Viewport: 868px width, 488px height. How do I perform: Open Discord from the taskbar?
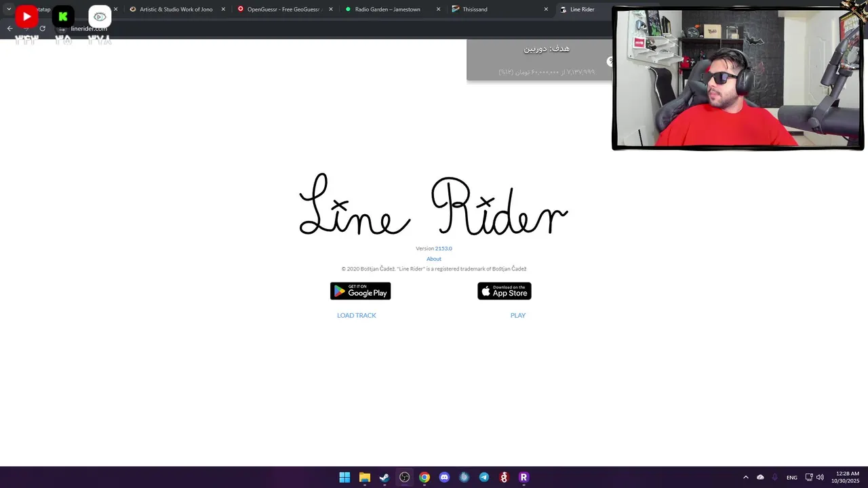(444, 477)
